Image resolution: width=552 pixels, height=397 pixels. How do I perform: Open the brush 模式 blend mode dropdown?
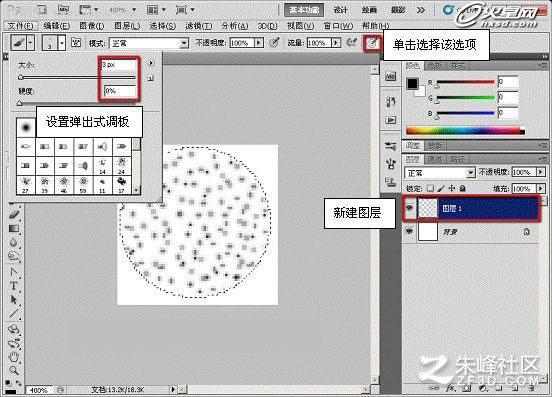pos(149,43)
